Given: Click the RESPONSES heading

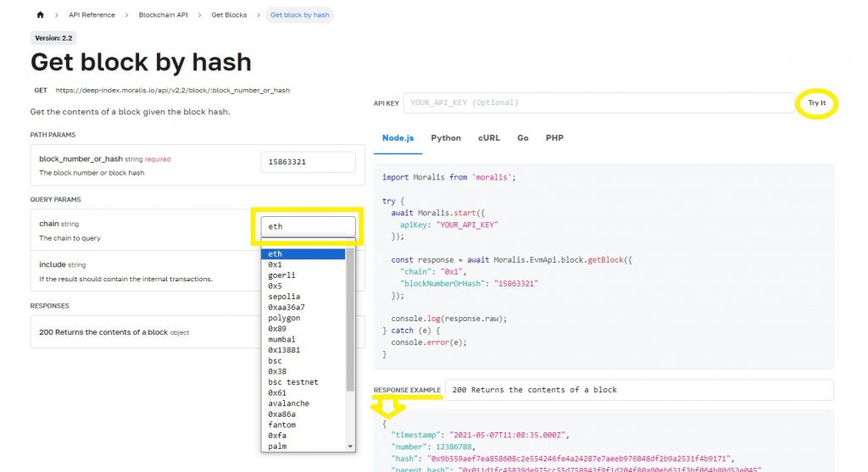Looking at the screenshot, I should point(49,306).
